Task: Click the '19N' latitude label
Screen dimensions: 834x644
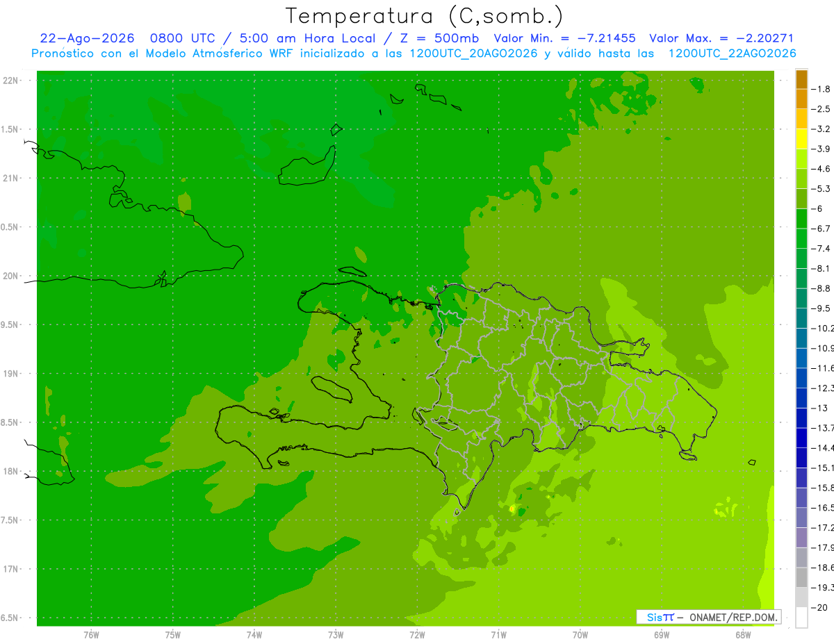Action: [10, 374]
